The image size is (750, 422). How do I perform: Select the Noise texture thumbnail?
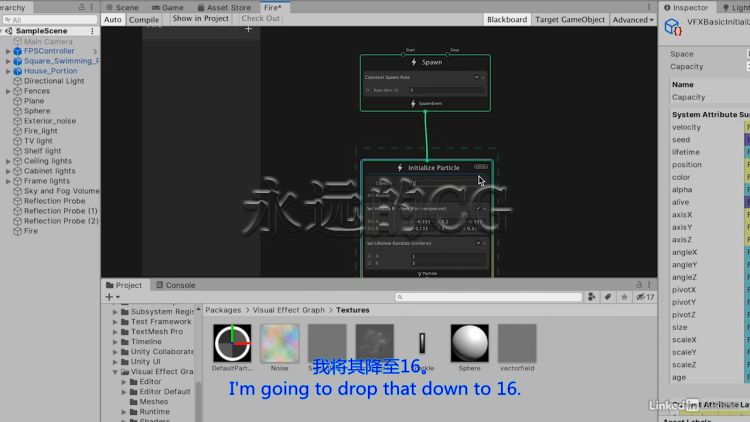[279, 343]
